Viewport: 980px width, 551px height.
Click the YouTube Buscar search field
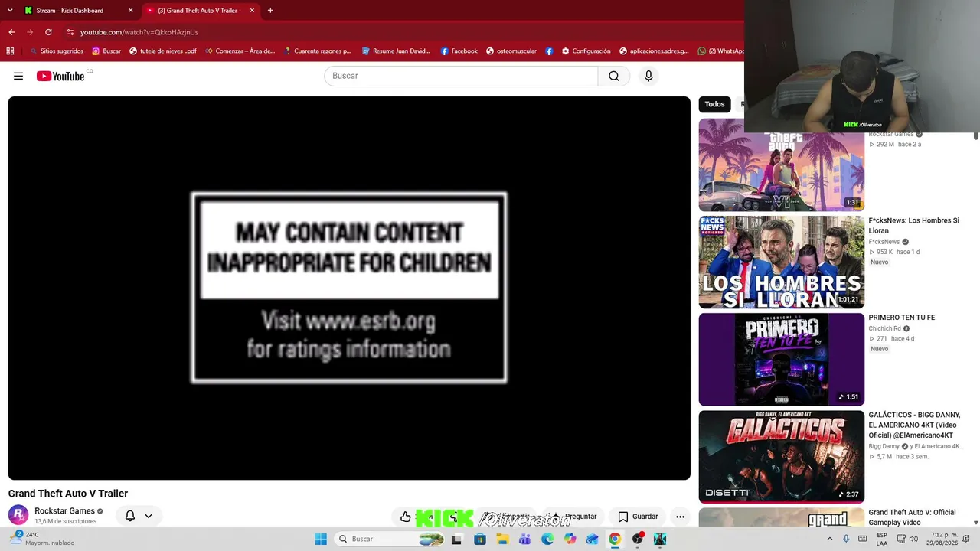tap(461, 76)
